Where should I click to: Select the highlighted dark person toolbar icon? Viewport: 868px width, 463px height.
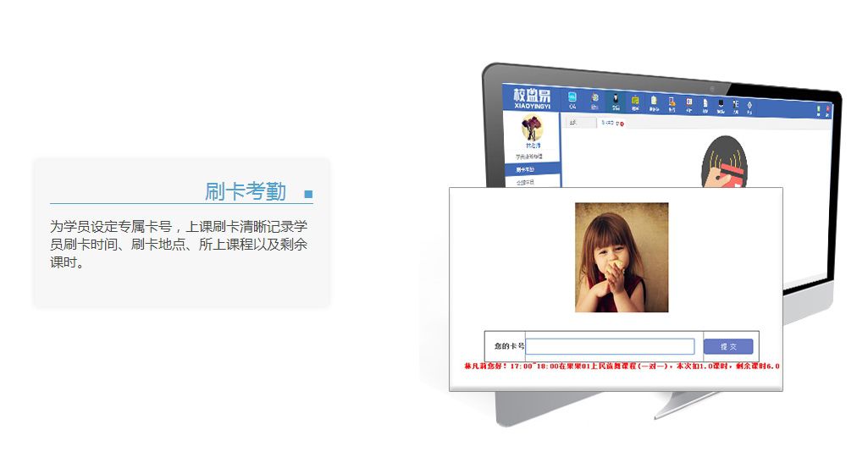pyautogui.click(x=616, y=100)
